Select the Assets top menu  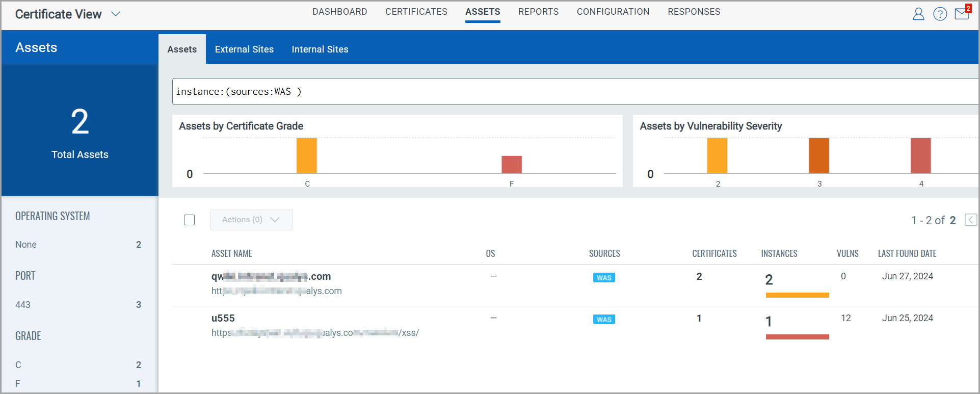pos(483,12)
